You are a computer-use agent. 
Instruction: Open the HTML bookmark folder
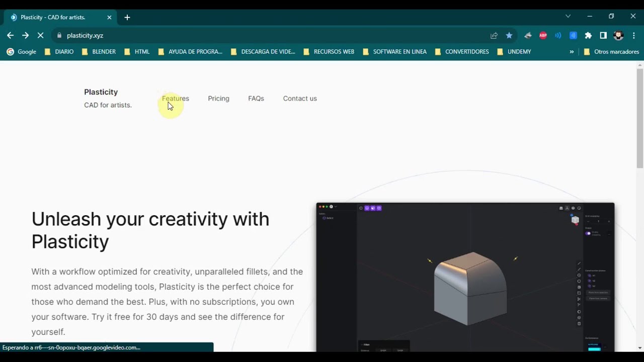[136, 51]
